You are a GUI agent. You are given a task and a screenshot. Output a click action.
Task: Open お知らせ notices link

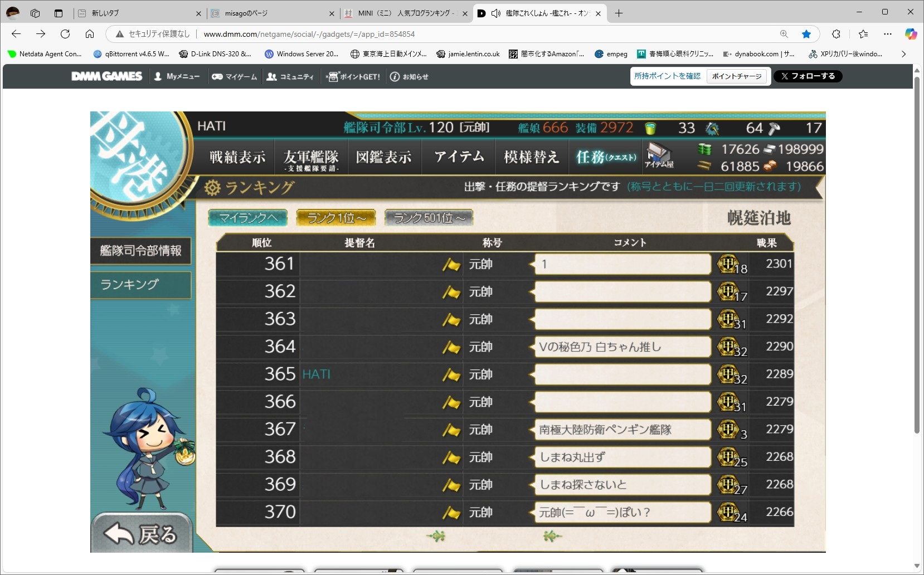coord(410,76)
